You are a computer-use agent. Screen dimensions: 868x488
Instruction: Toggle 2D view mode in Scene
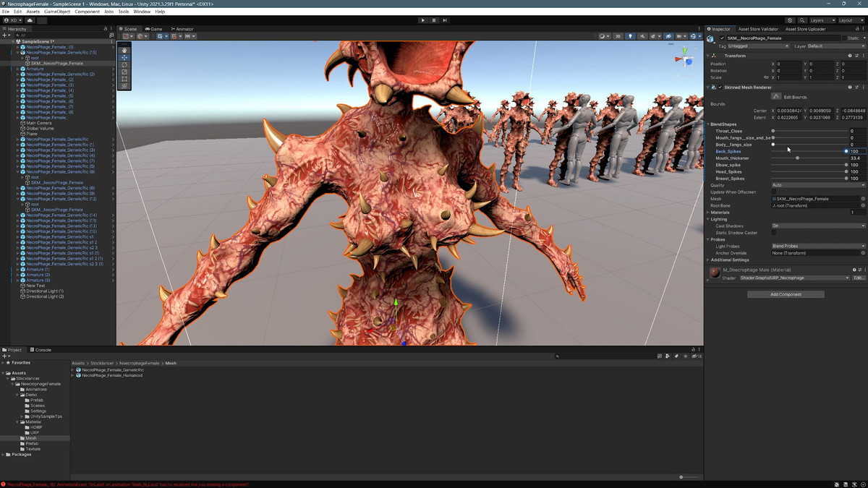(618, 36)
